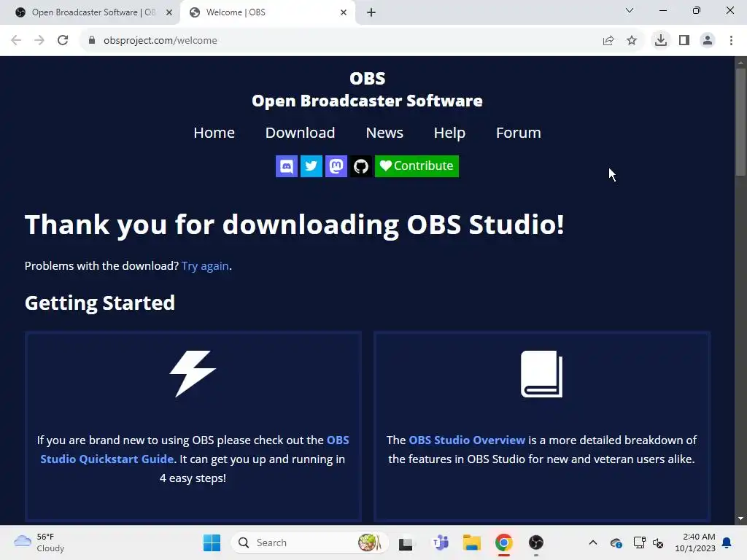Expand the tab search chevron
Image resolution: width=747 pixels, height=560 pixels.
630,10
